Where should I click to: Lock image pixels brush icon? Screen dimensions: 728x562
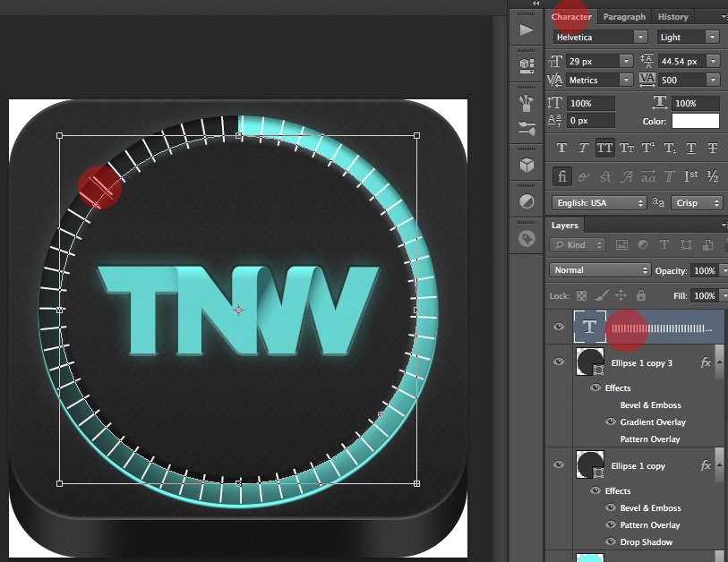tap(601, 295)
